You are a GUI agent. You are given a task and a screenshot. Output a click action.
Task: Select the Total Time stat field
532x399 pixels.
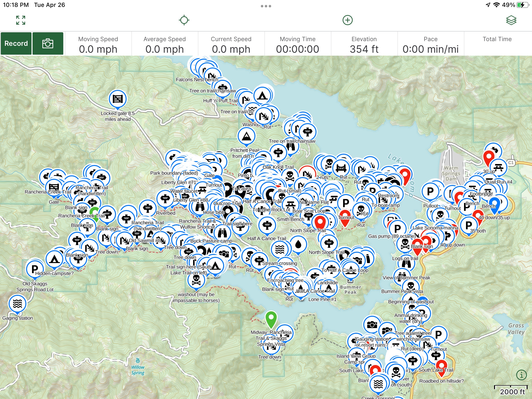coord(497,44)
